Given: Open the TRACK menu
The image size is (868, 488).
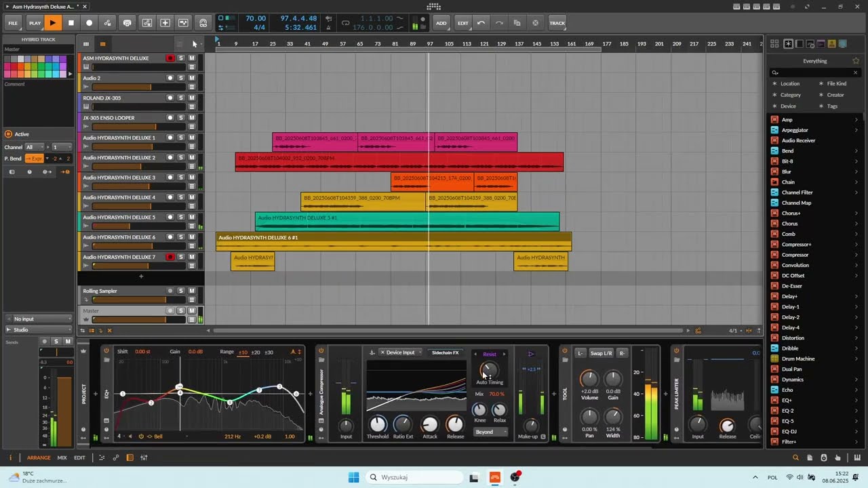Looking at the screenshot, I should tap(557, 23).
